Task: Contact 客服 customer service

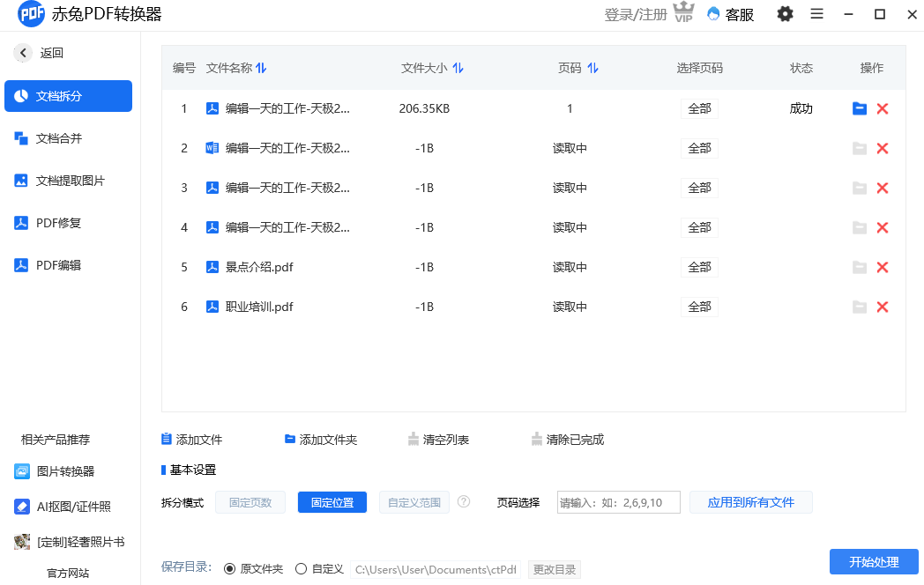Action: pos(730,14)
